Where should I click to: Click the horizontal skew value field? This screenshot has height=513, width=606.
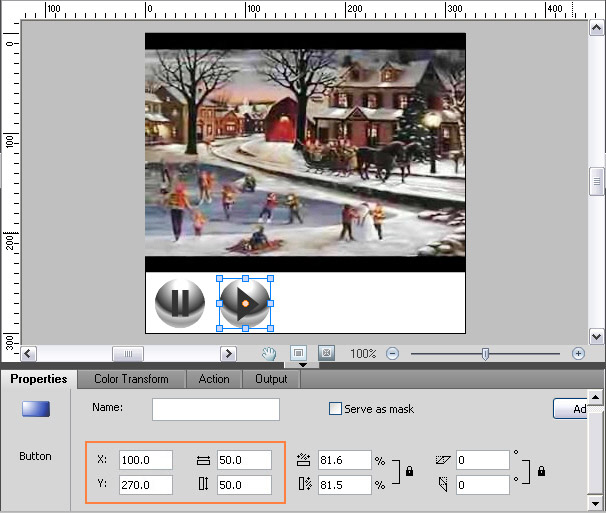[483, 460]
